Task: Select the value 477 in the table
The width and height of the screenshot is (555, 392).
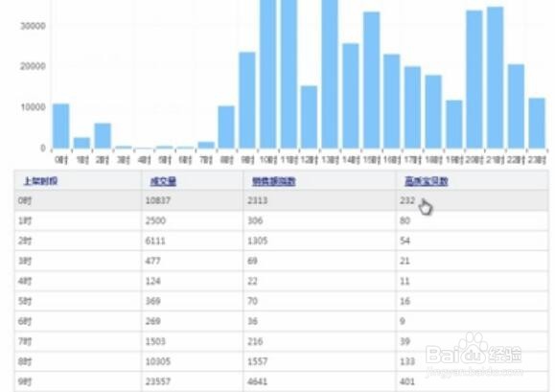Action: point(153,261)
